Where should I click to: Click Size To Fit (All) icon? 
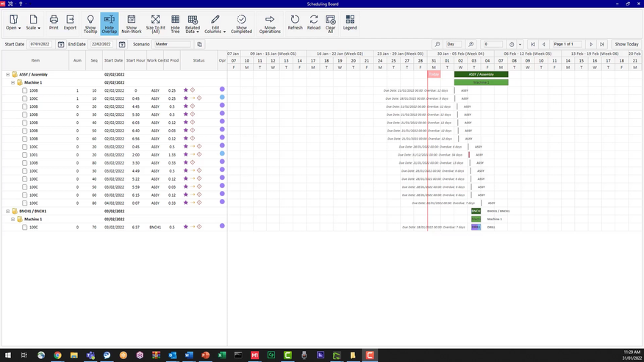155,22
